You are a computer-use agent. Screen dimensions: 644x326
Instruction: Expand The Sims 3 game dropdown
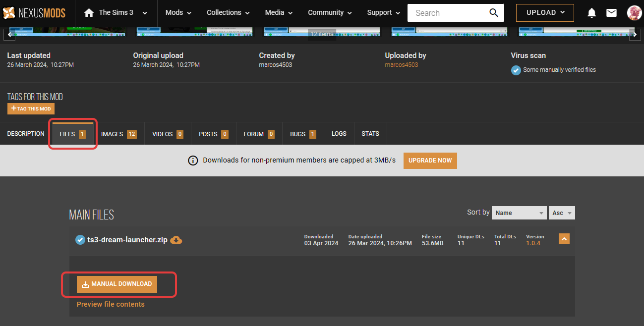click(x=145, y=13)
